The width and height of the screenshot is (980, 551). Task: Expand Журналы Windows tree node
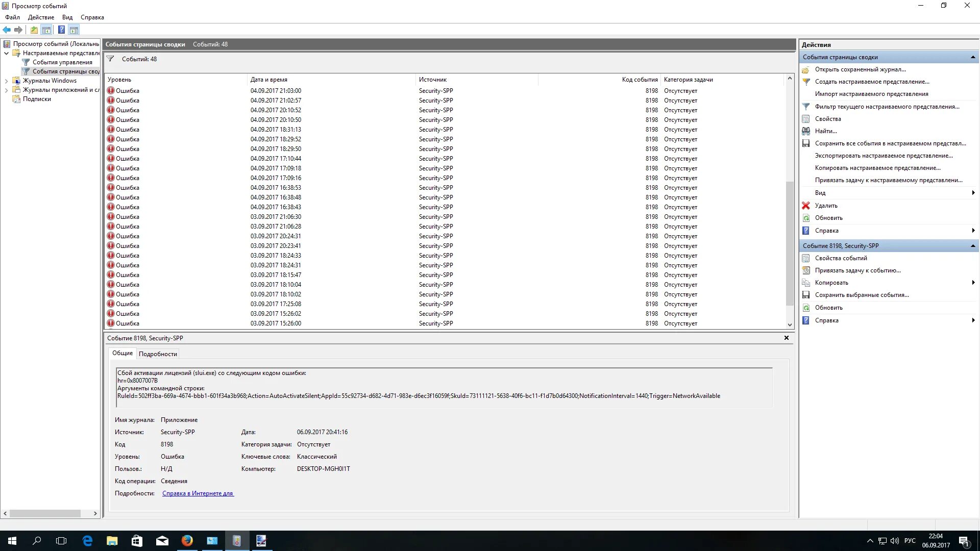(x=6, y=81)
